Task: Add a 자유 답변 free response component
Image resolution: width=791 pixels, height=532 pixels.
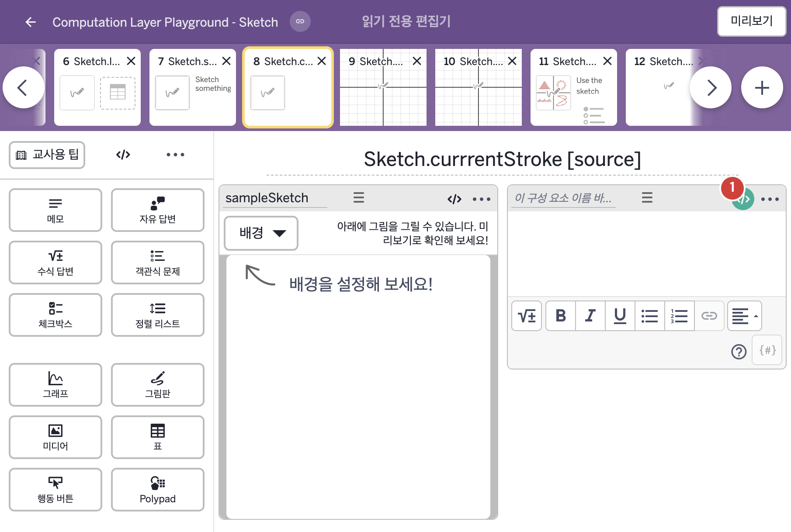Action: (158, 210)
